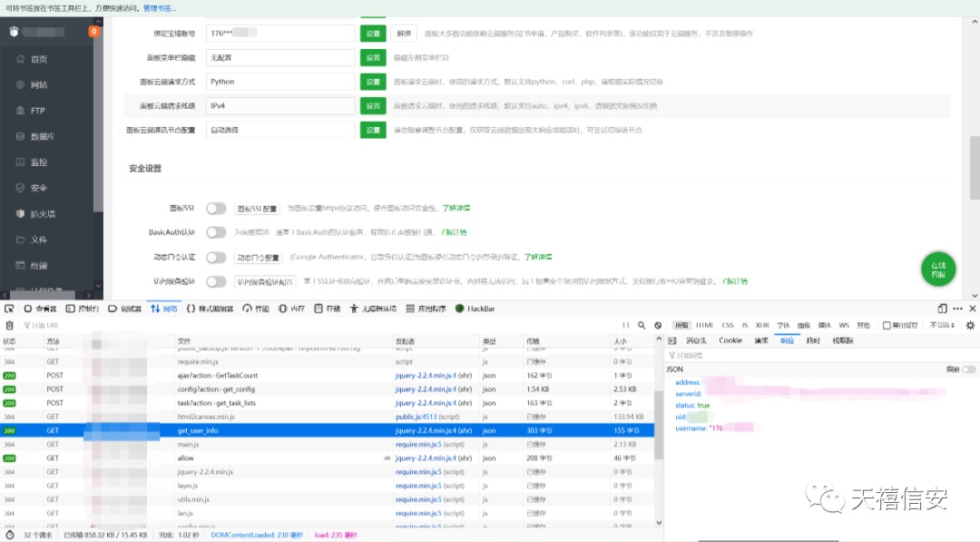
Task: Click the FTP icon in sidebar
Action: (20, 111)
